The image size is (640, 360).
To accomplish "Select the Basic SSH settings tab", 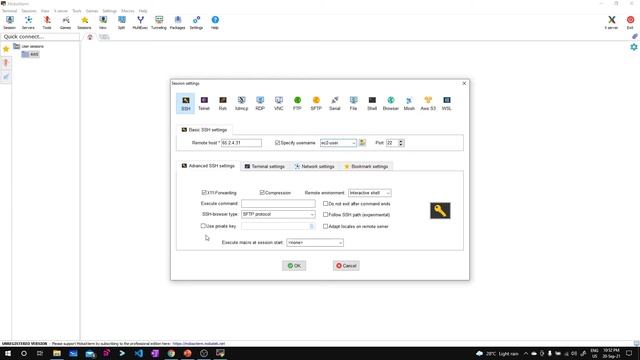I will (204, 130).
